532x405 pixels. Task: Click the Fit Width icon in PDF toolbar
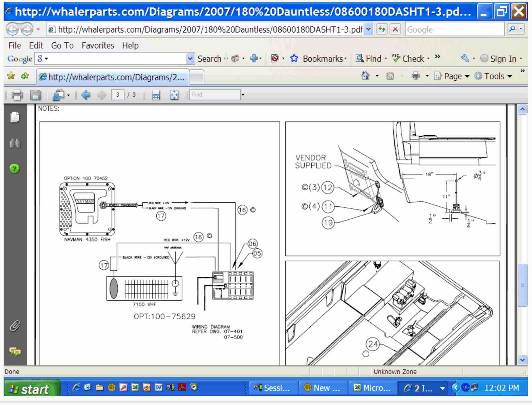(156, 95)
